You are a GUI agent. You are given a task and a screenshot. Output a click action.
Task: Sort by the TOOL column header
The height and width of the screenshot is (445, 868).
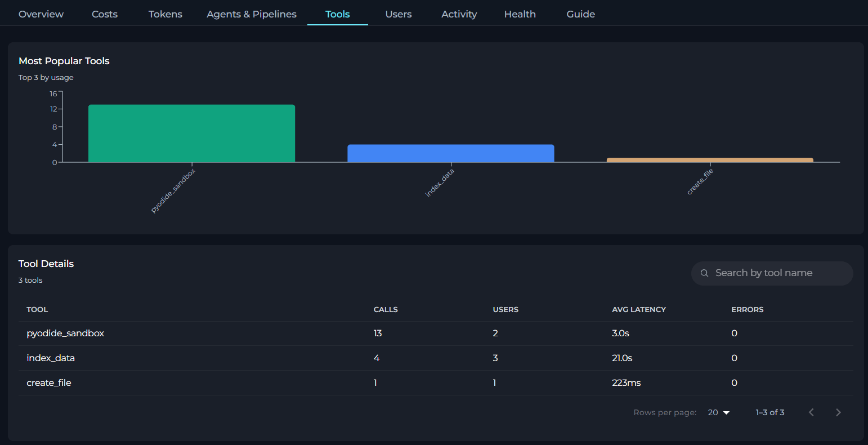(x=37, y=309)
